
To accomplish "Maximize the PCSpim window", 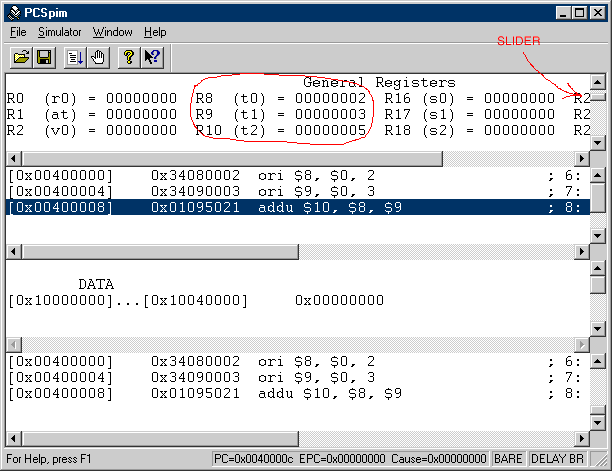I will click(577, 12).
